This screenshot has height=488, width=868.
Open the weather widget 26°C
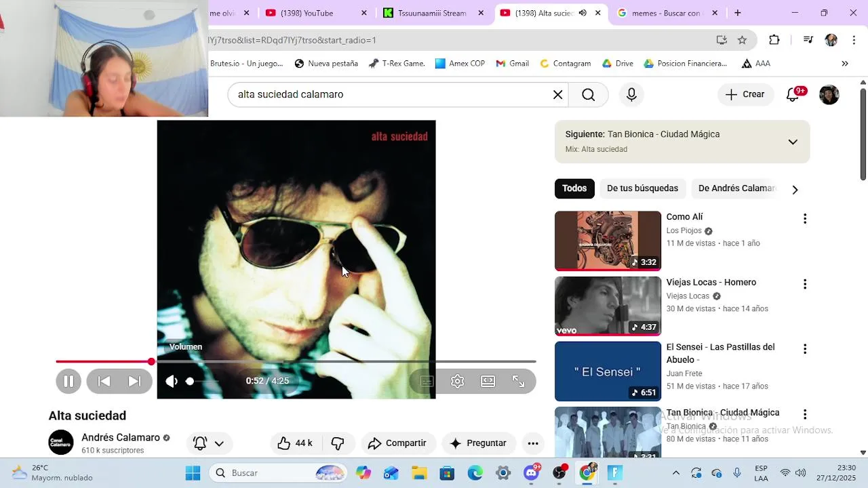click(52, 472)
